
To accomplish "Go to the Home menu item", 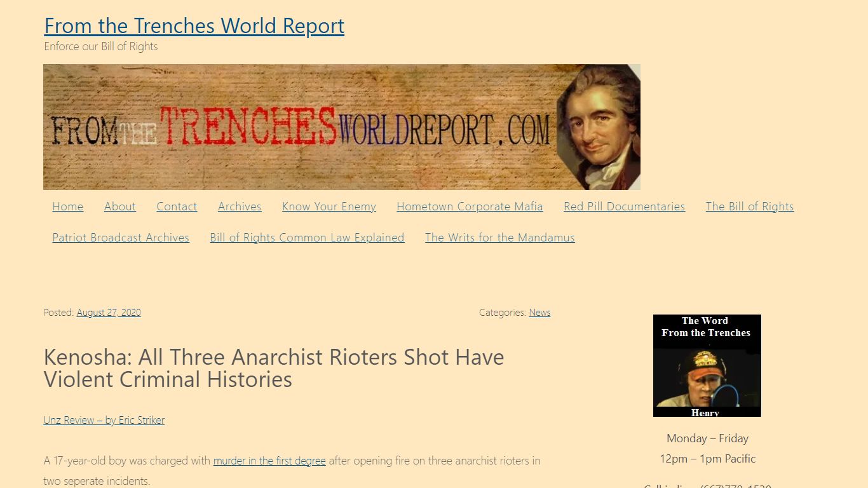I will pos(68,207).
